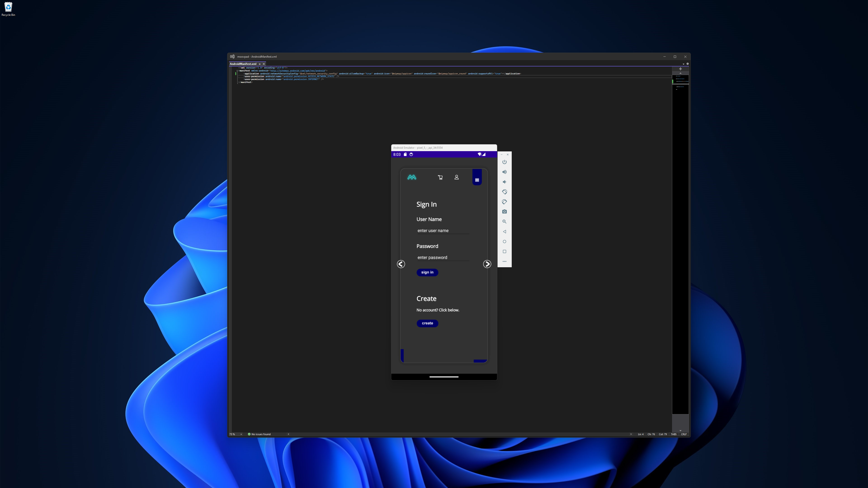Screen dimensions: 868x488
Task: Tap the sign in button
Action: [x=427, y=272]
